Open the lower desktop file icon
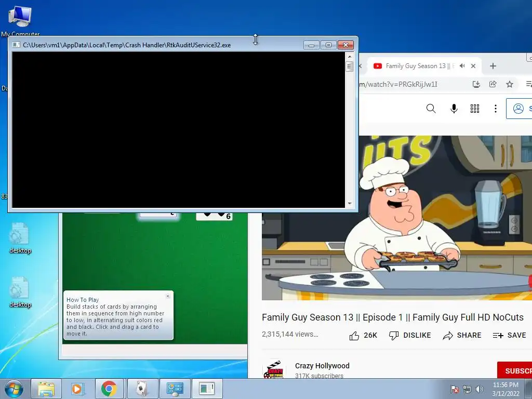Image resolution: width=532 pixels, height=399 pixels. tap(20, 292)
